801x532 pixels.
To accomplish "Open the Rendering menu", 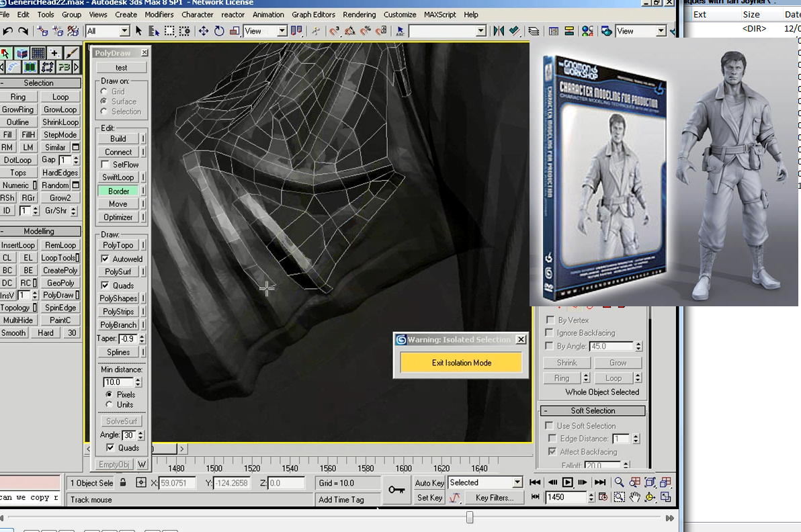I will click(x=359, y=15).
